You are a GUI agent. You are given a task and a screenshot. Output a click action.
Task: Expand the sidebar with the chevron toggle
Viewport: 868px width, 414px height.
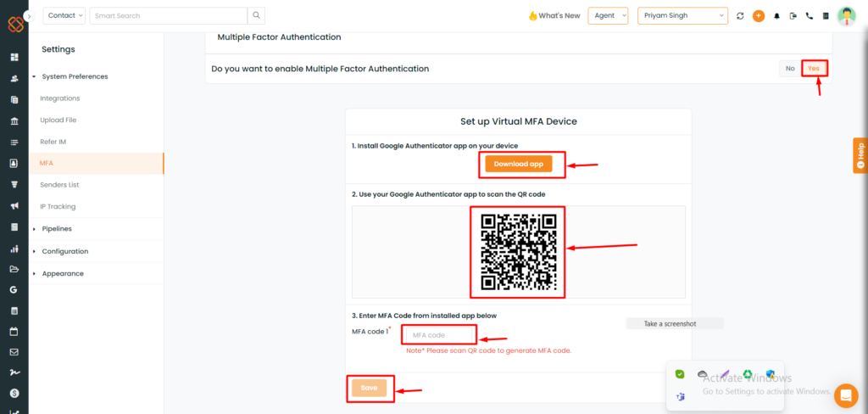[x=30, y=16]
